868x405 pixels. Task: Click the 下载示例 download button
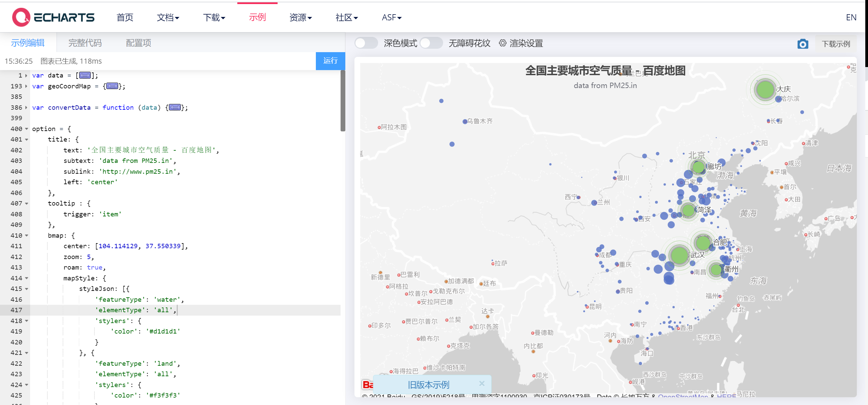point(836,44)
